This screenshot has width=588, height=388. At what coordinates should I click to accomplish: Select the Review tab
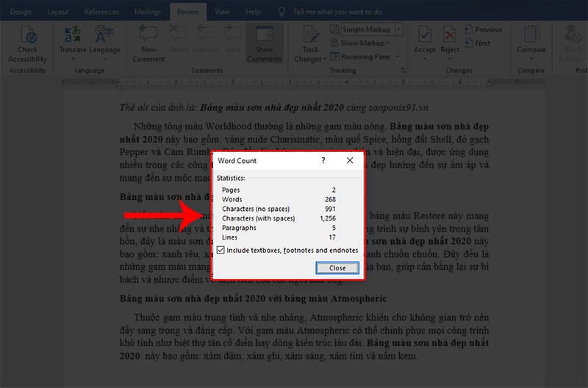coord(188,12)
